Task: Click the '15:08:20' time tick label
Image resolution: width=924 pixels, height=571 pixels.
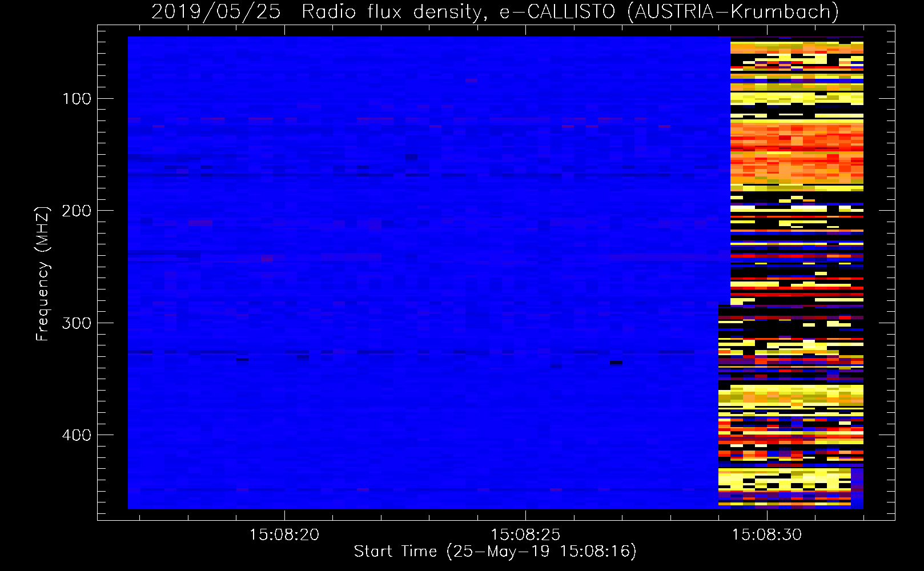Action: pos(284,535)
